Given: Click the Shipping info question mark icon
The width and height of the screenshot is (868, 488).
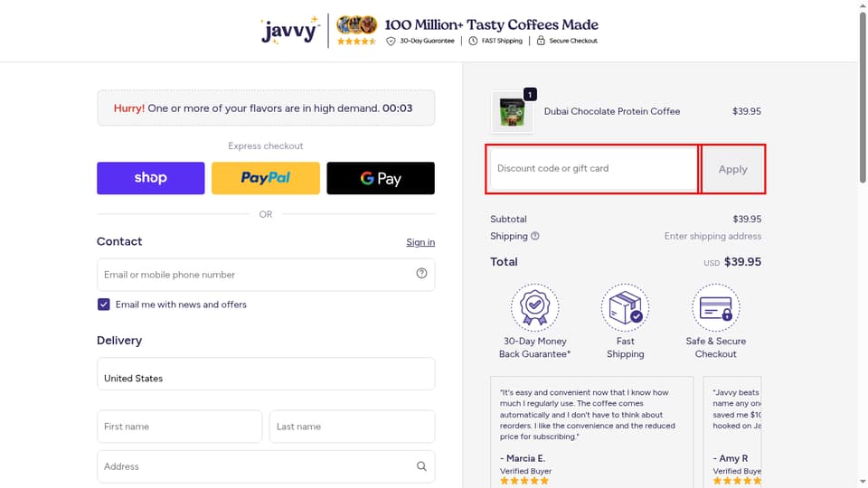Looking at the screenshot, I should (x=535, y=236).
